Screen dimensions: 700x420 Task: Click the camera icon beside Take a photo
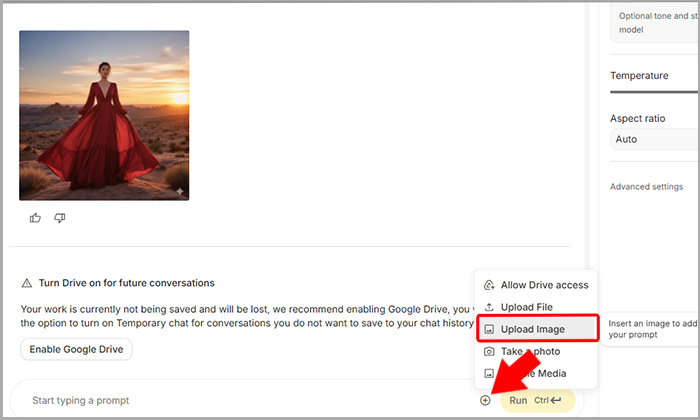(x=489, y=351)
